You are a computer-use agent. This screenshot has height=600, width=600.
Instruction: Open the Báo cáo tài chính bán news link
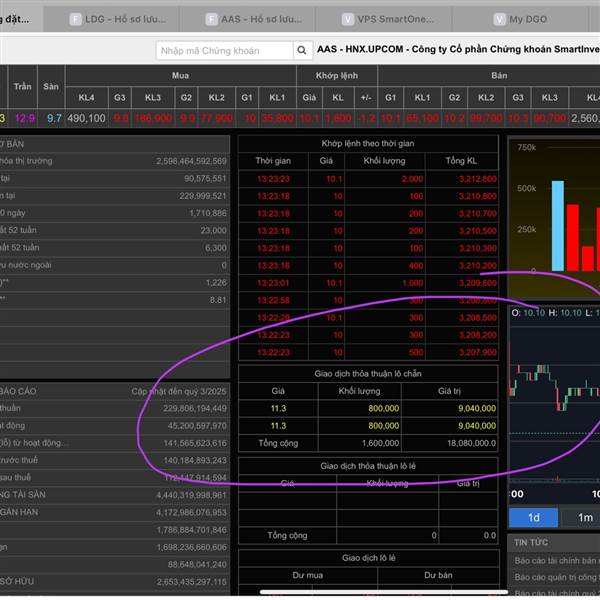pyautogui.click(x=557, y=561)
